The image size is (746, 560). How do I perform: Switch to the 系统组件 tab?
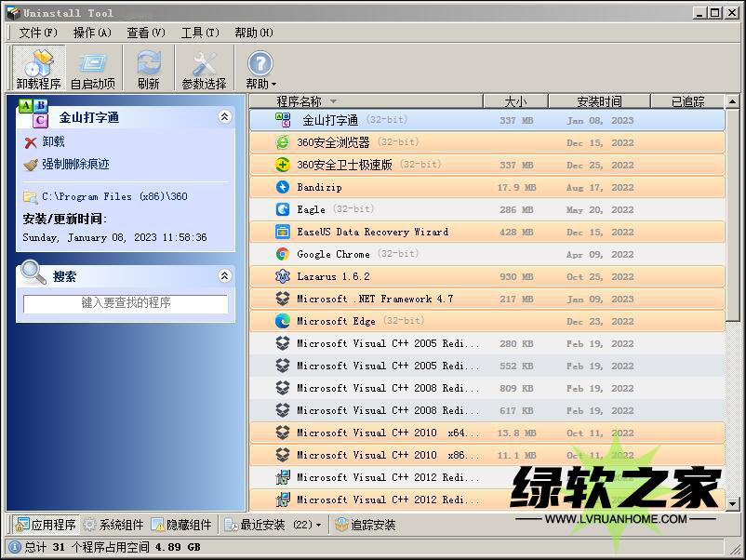click(113, 525)
